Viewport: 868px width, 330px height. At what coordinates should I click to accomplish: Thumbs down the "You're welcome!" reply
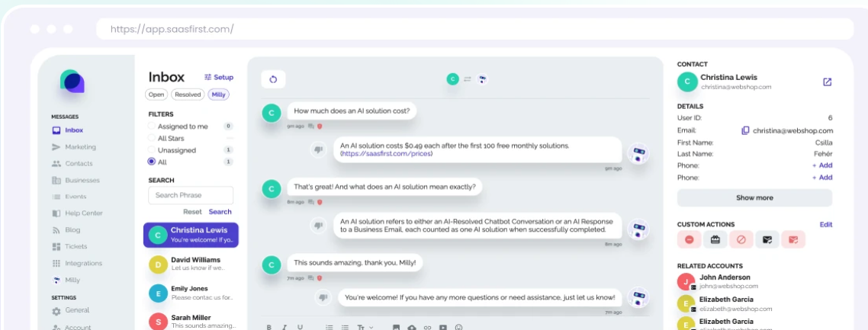coord(322,297)
